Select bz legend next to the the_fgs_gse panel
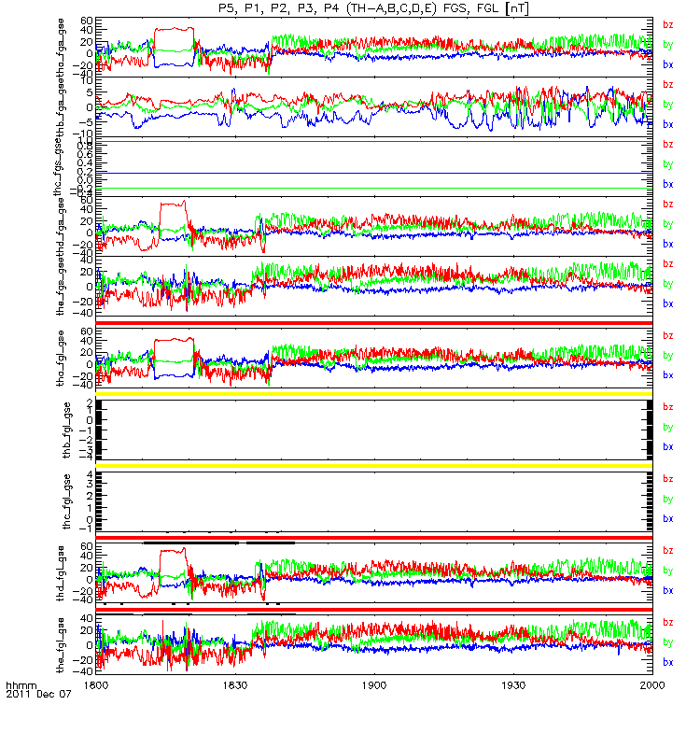The width and height of the screenshot is (700, 747). click(667, 264)
